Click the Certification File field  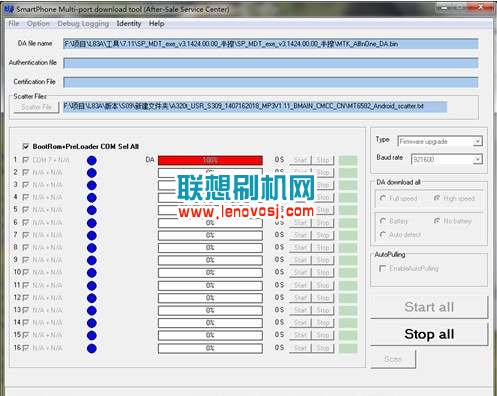pos(271,82)
